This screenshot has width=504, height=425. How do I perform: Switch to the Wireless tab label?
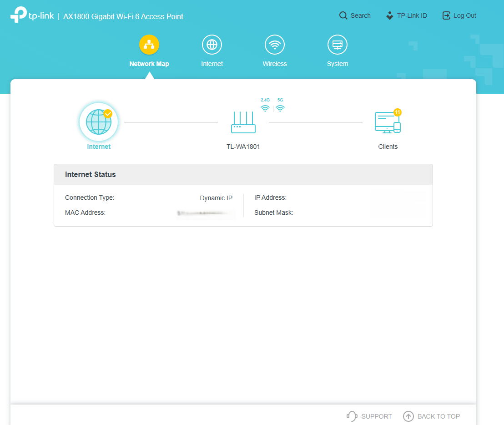(x=275, y=64)
